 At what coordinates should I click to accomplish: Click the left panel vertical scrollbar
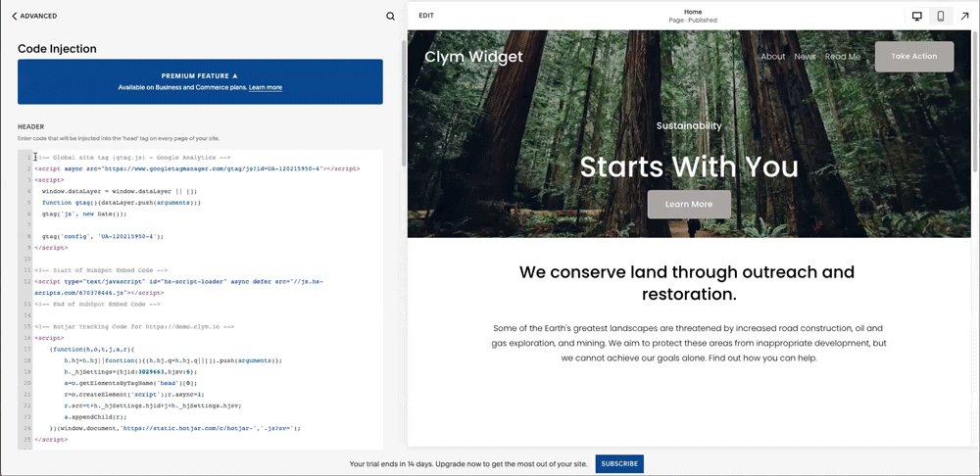click(403, 103)
